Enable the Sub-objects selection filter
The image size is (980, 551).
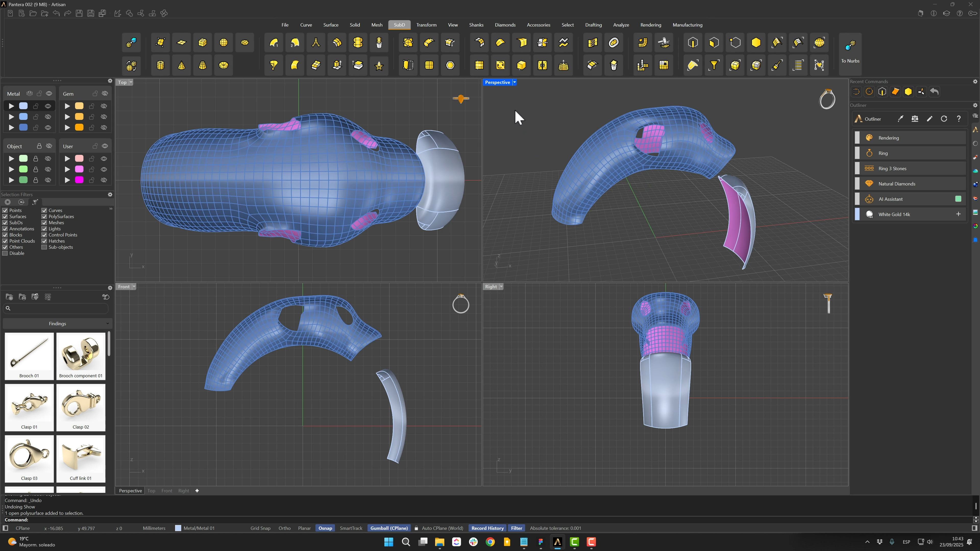point(44,247)
